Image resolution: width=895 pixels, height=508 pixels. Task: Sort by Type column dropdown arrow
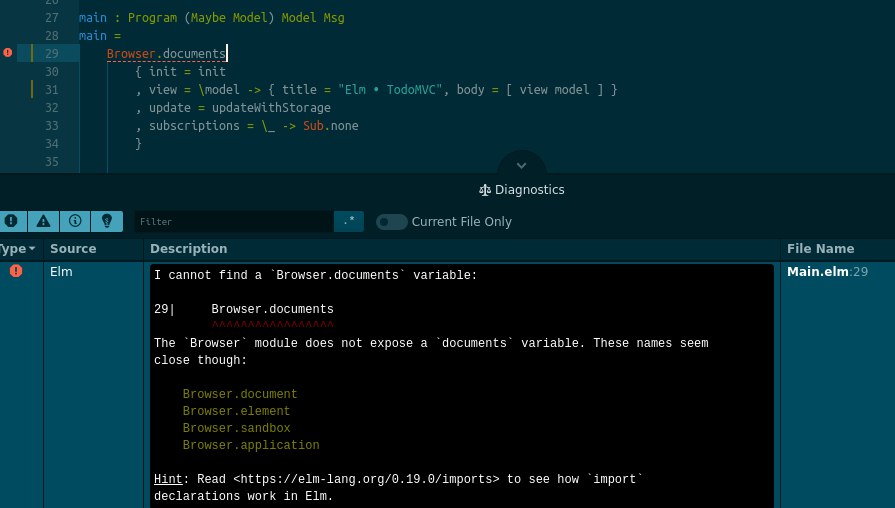(x=32, y=249)
